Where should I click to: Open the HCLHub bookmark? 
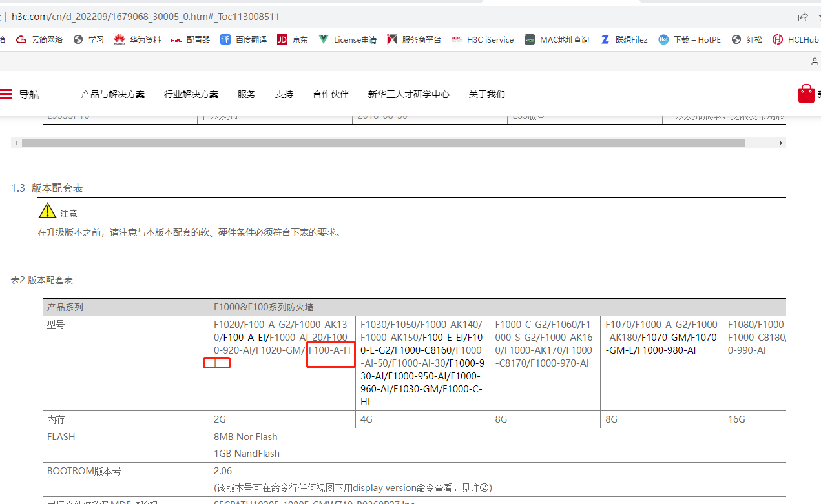[x=796, y=39]
